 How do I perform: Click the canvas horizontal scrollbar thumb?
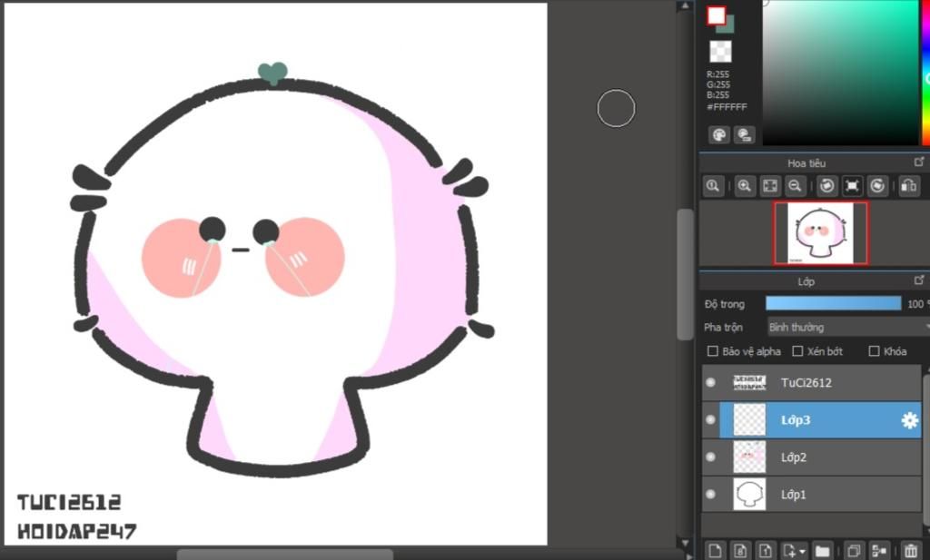tap(284, 555)
